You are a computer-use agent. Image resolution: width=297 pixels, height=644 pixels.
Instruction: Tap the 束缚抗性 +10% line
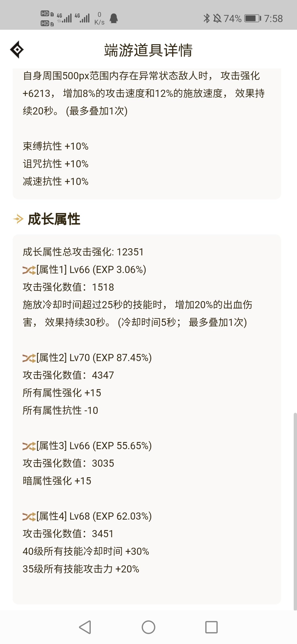coord(56,146)
